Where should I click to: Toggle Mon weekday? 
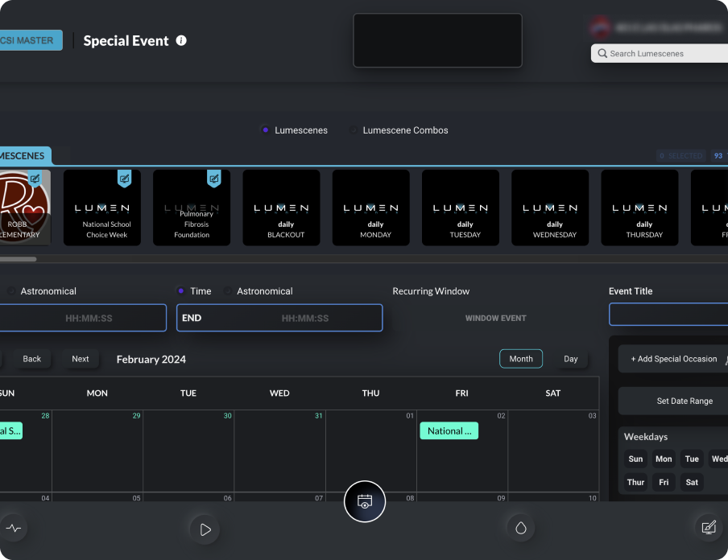(664, 459)
